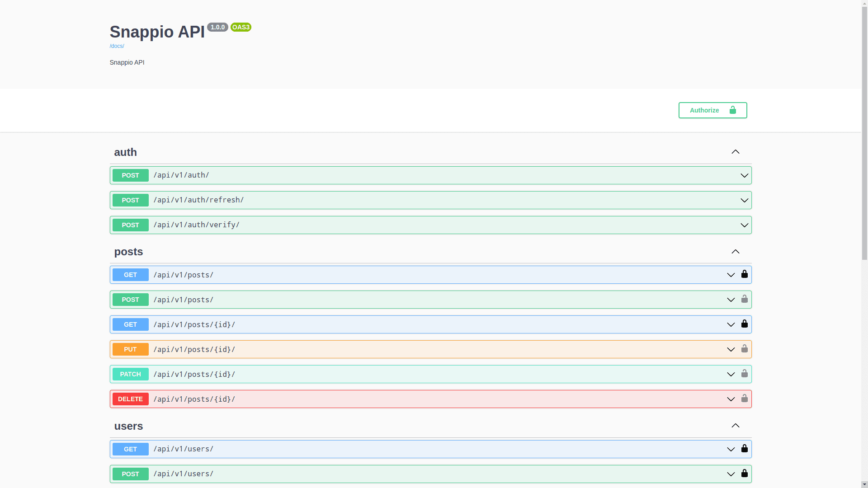Image resolution: width=868 pixels, height=488 pixels.
Task: Collapse the auth section
Action: point(735,152)
